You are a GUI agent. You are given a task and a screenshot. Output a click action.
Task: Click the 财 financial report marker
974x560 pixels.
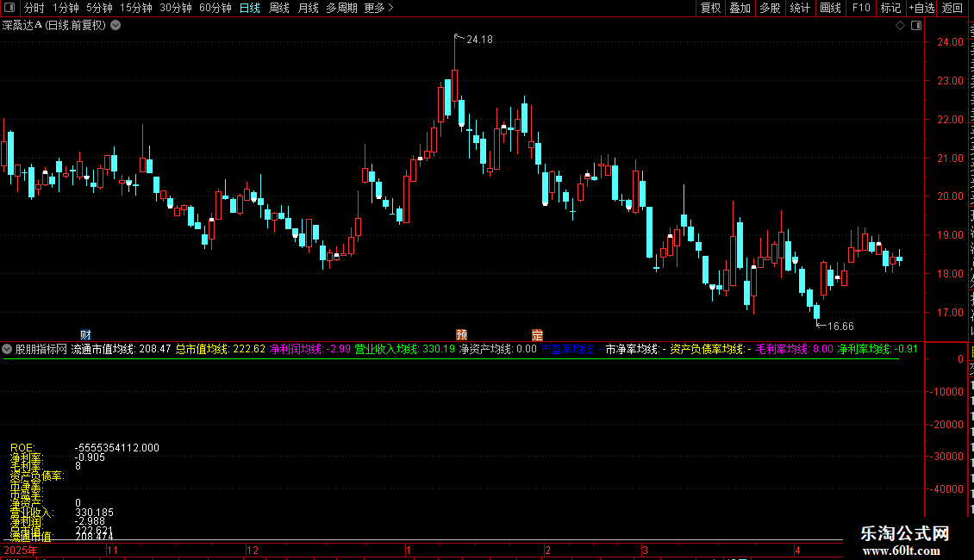pos(85,334)
